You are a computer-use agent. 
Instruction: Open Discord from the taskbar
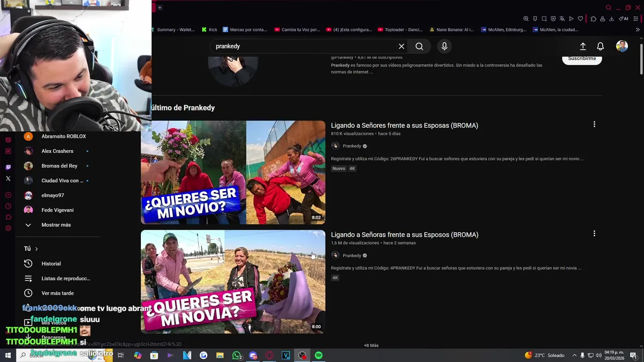pos(253,355)
